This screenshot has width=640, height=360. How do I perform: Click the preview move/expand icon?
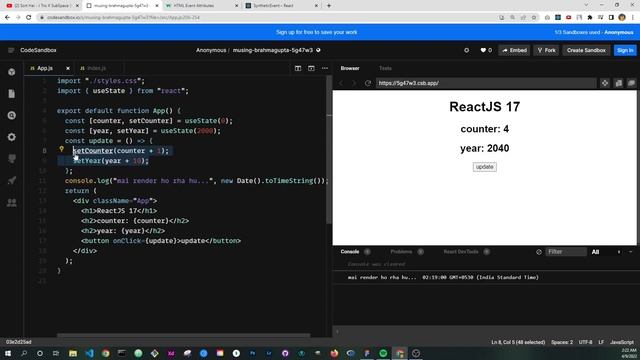point(604,83)
